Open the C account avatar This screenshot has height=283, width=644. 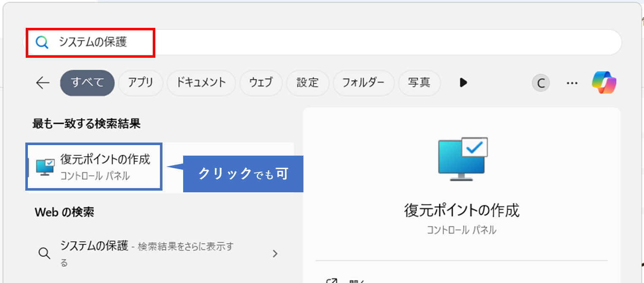(x=541, y=83)
